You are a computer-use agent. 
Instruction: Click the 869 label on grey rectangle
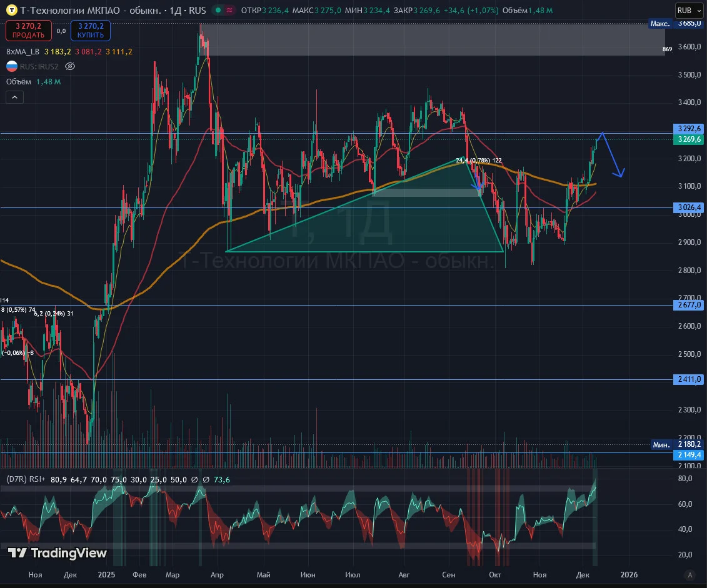668,49
